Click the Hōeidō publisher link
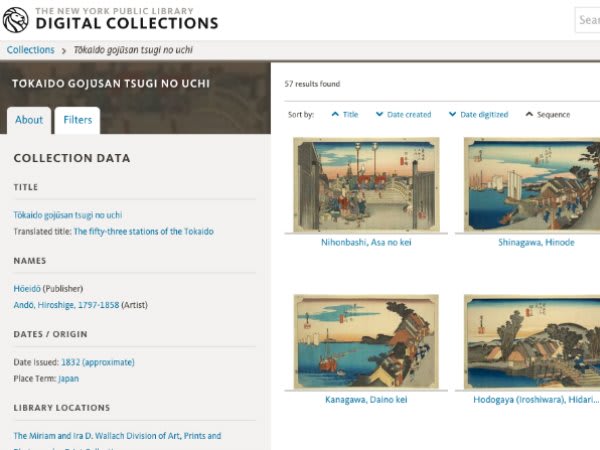The image size is (600, 450). (x=27, y=289)
